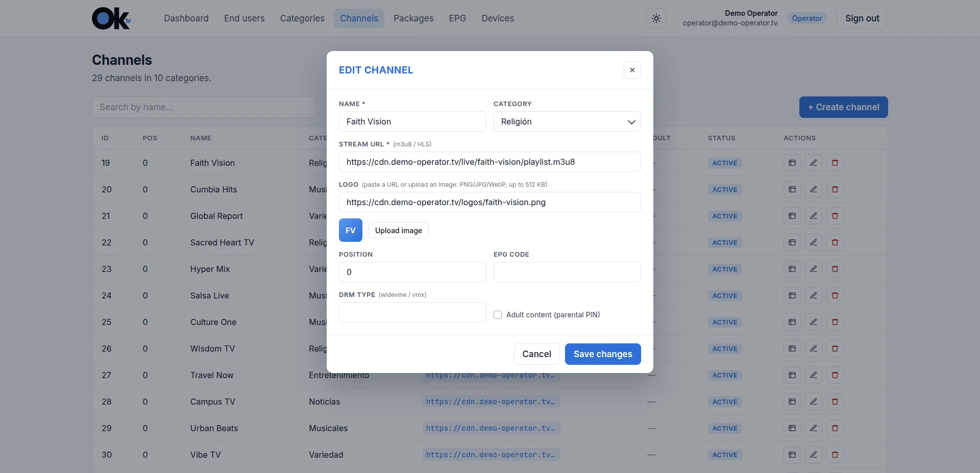Open details icon for Salsa Live row
Screen dimensions: 980x473
point(792,295)
